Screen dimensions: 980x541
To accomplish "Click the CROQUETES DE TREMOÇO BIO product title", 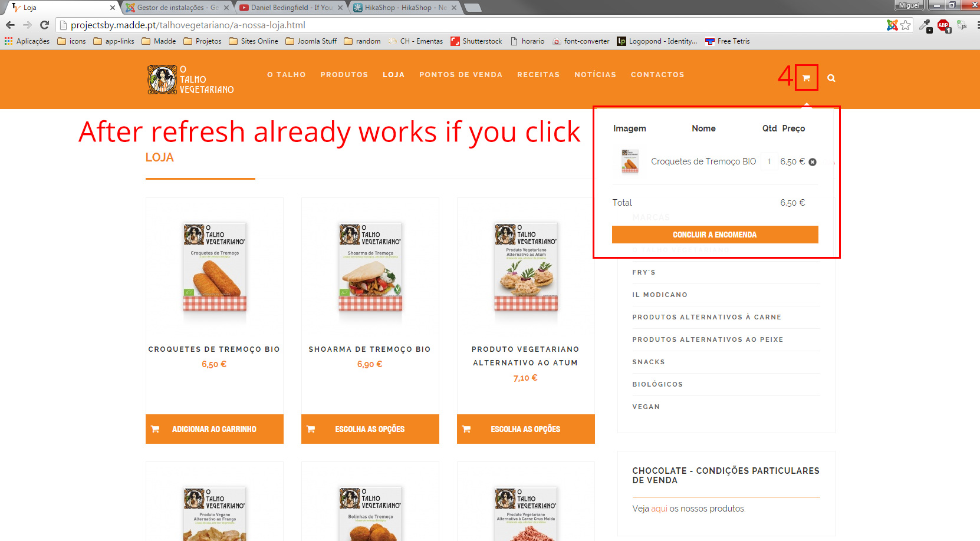I will pos(214,349).
